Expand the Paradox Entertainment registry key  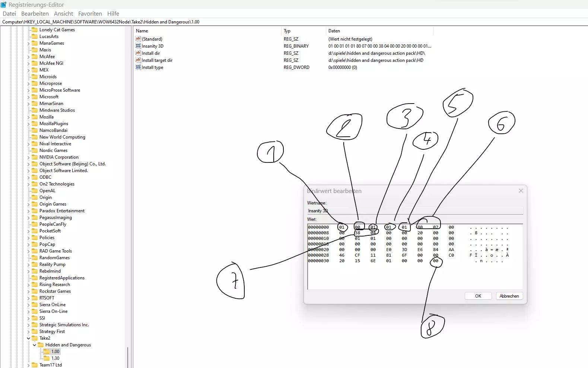tap(28, 211)
